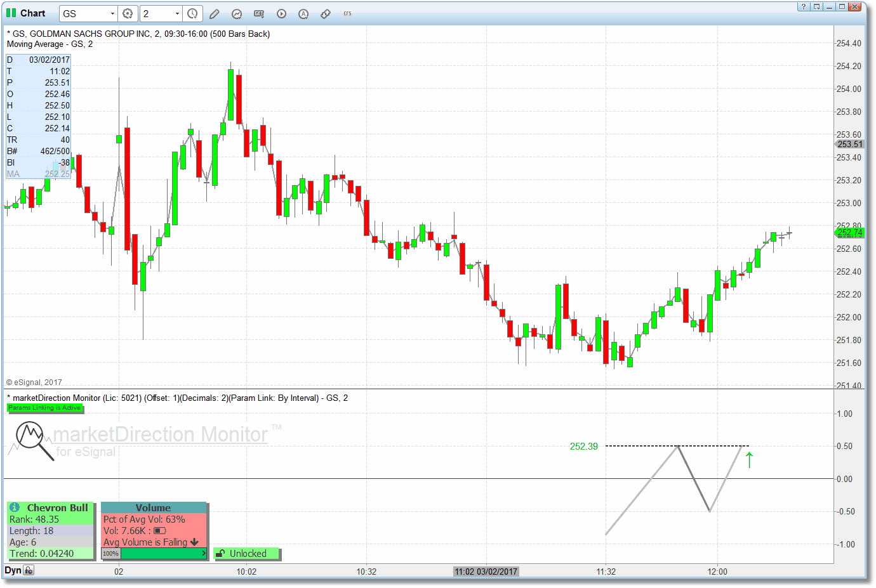Click the play replay icon
Screen dimensions: 876x588
point(281,13)
